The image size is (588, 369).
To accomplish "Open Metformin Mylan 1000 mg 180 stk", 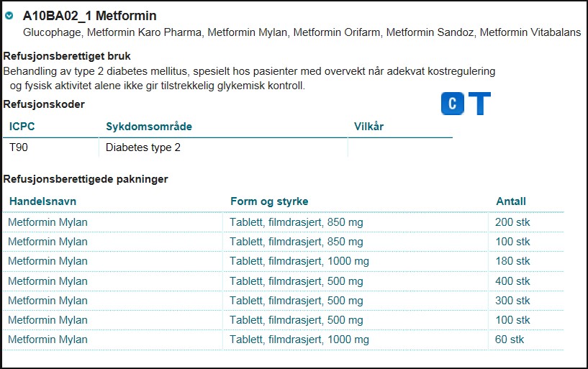I will click(48, 261).
